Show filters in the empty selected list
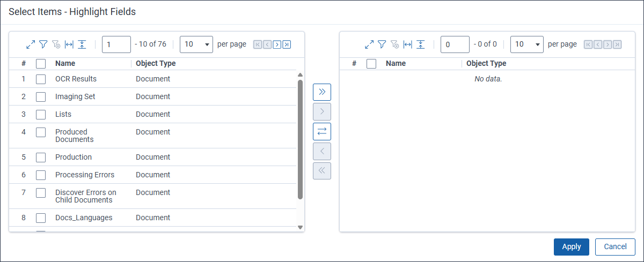The width and height of the screenshot is (644, 262). pos(382,44)
